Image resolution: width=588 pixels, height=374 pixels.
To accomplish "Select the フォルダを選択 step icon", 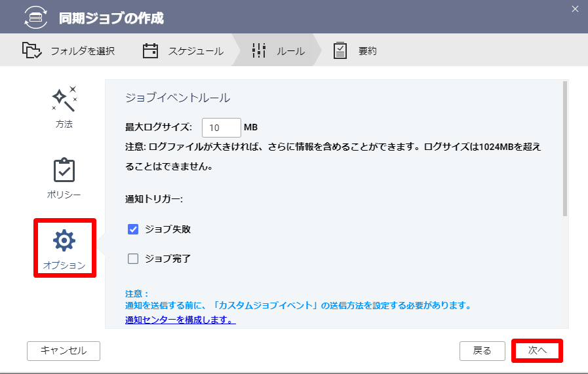I will [x=31, y=50].
